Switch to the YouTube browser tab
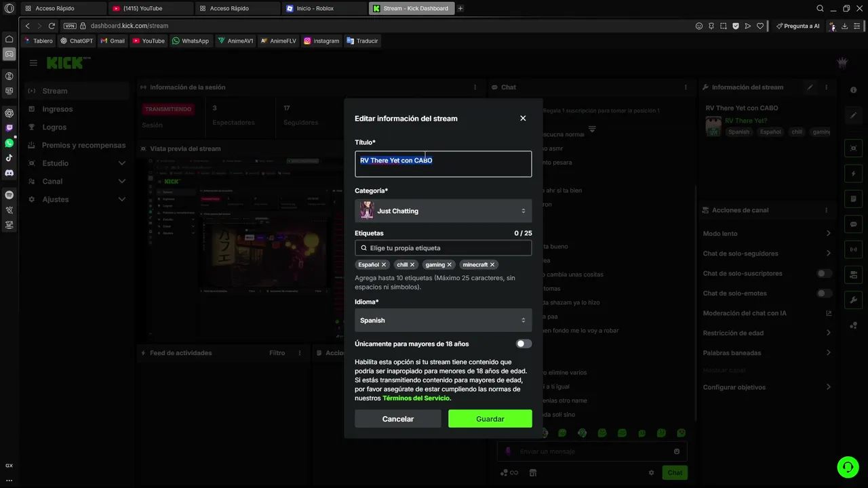Image resolution: width=868 pixels, height=488 pixels. [151, 9]
